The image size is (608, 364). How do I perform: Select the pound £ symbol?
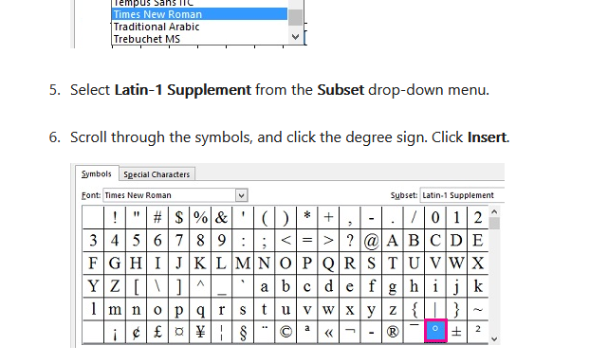tap(157, 332)
